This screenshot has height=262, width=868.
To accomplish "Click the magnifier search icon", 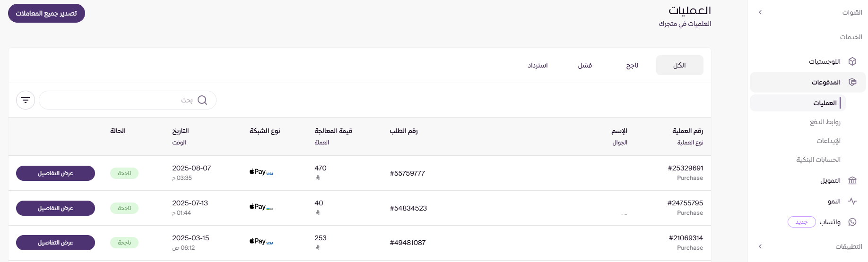I will [202, 100].
